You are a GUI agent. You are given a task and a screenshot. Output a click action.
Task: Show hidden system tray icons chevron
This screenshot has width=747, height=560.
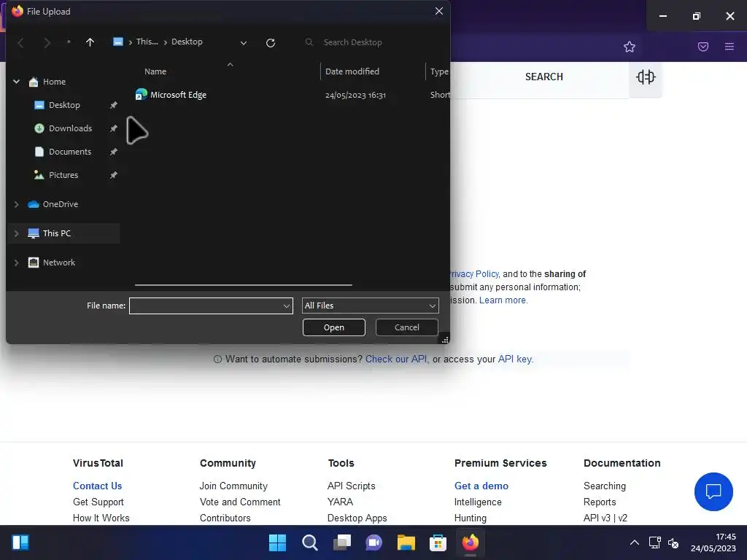click(635, 542)
